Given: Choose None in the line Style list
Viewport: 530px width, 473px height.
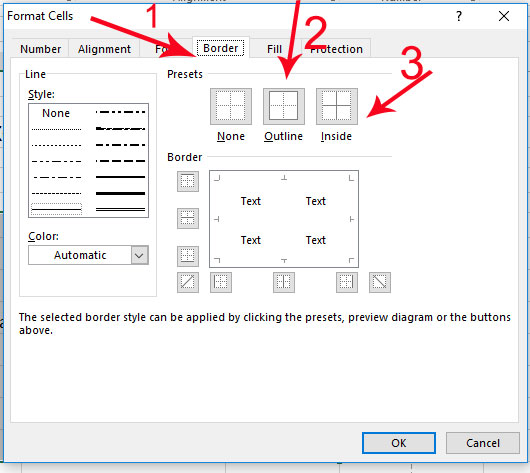Looking at the screenshot, I should (x=56, y=113).
